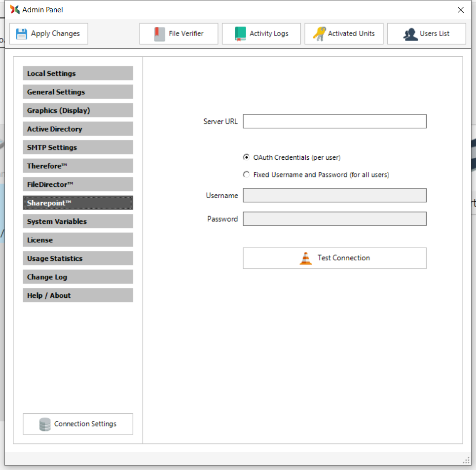View the Change Log page
The width and height of the screenshot is (476, 470).
point(78,277)
